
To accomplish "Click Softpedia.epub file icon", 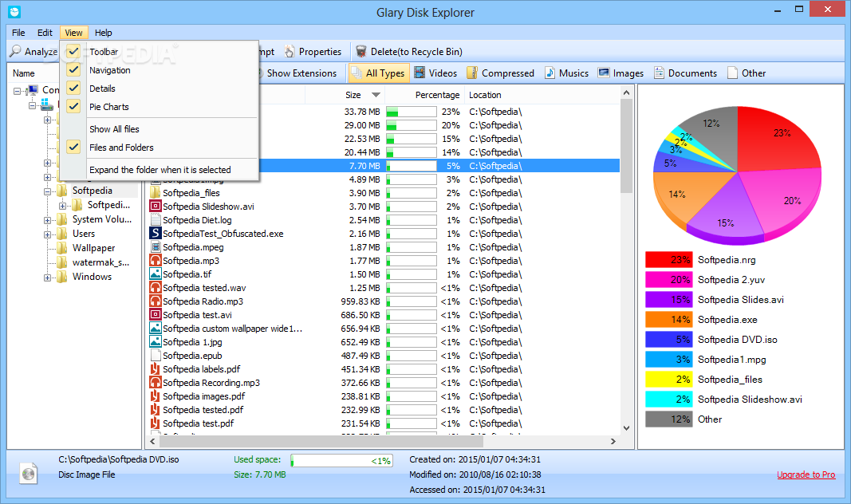I will pyautogui.click(x=156, y=356).
